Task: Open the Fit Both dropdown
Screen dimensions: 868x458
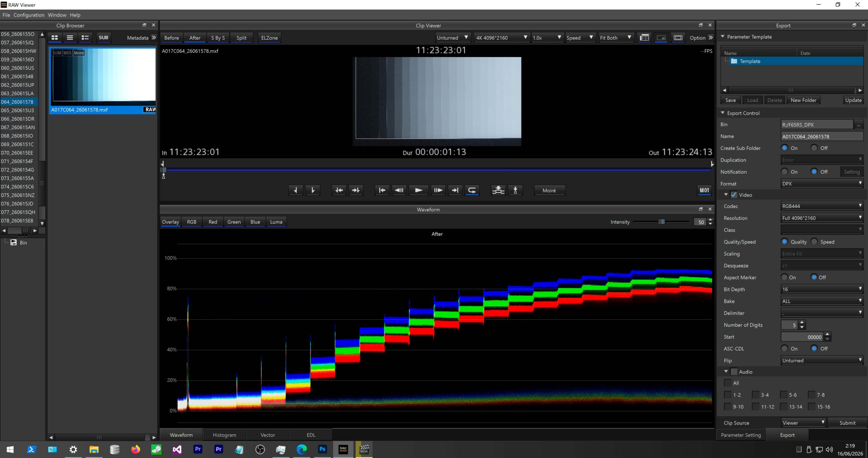Action: 615,38
